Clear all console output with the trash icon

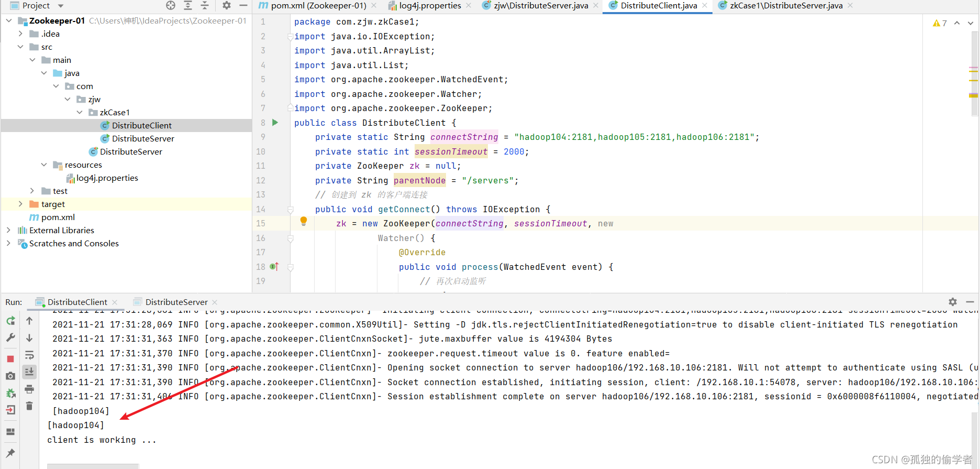29,406
